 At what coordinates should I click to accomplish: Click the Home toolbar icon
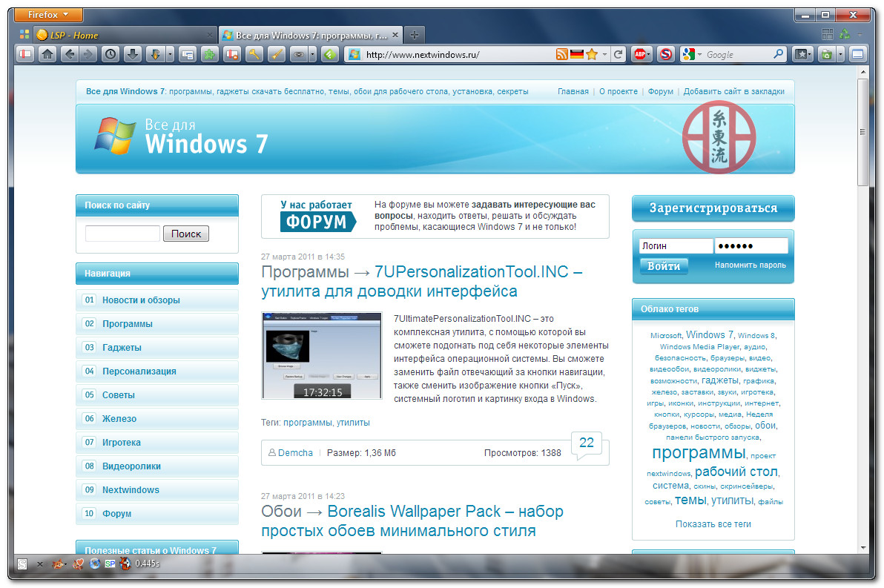47,54
